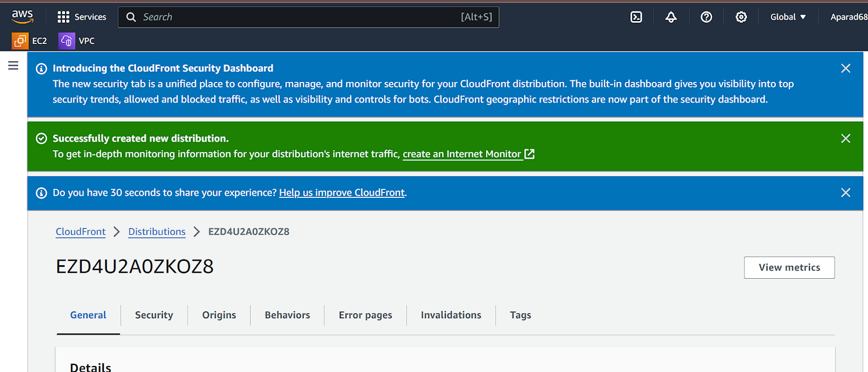Switch to the Invalidations tab
This screenshot has height=372, width=868.
pos(451,315)
